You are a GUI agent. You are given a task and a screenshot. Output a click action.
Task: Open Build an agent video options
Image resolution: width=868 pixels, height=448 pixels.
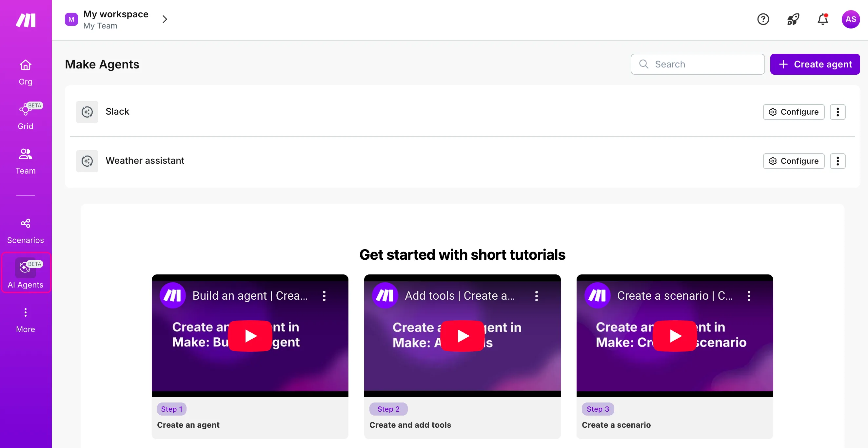(324, 296)
